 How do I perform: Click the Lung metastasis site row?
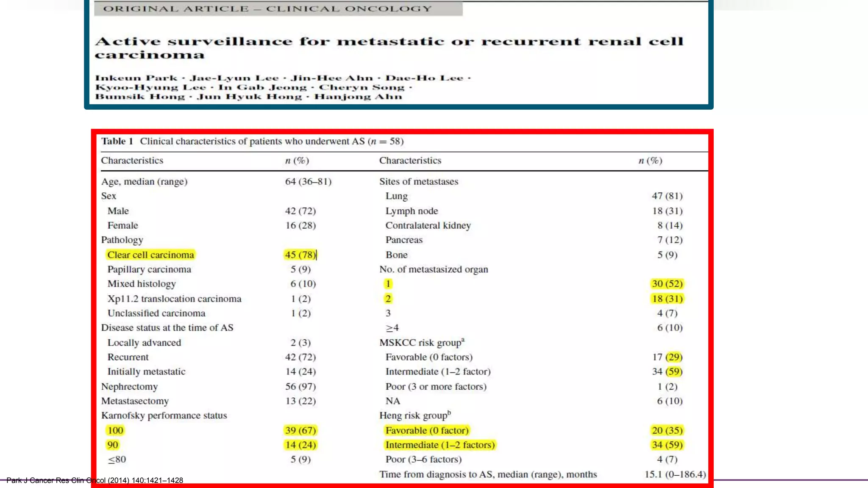pyautogui.click(x=396, y=196)
